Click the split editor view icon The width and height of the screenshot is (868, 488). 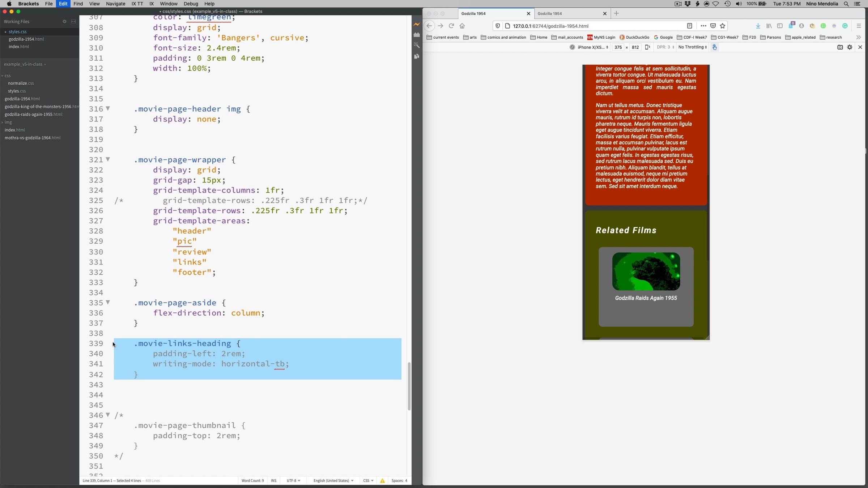[x=73, y=22]
